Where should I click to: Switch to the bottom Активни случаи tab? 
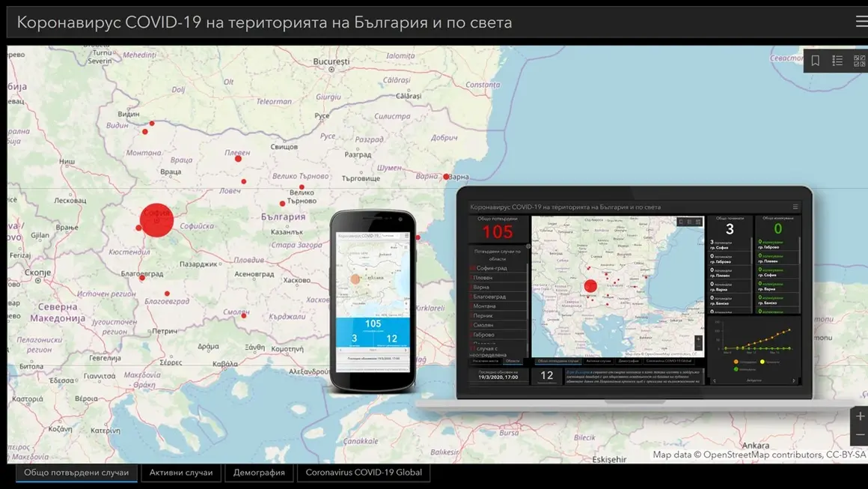click(181, 473)
